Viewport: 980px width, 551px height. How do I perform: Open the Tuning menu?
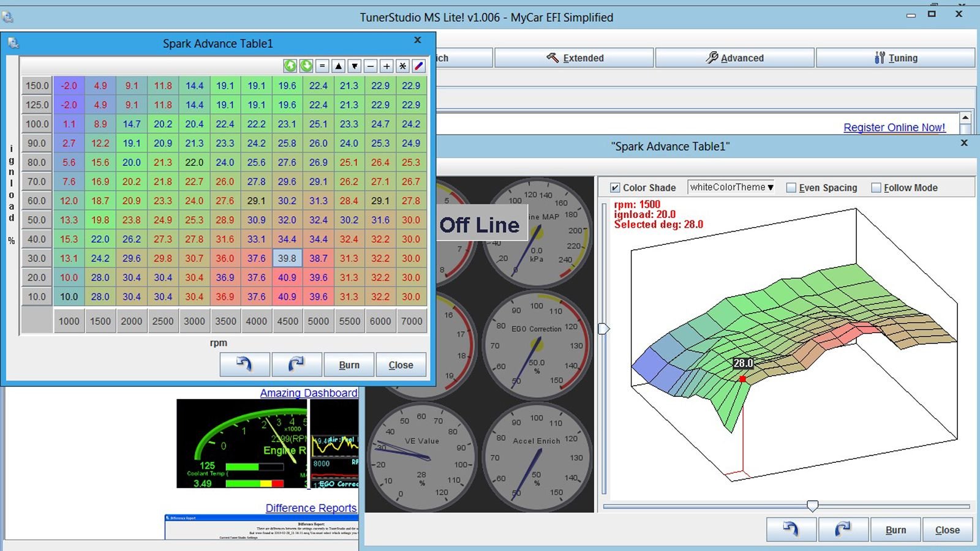click(895, 58)
